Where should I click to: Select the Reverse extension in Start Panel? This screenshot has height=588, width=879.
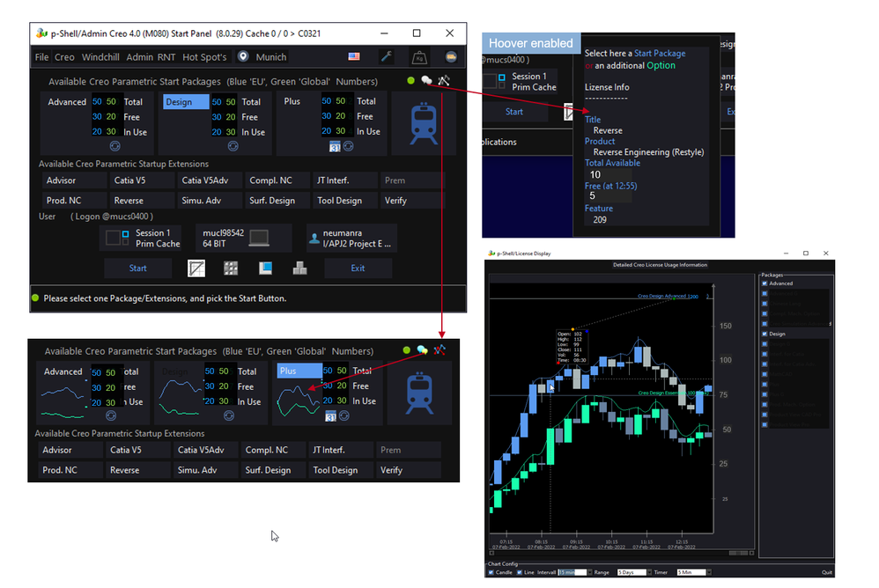pos(141,201)
